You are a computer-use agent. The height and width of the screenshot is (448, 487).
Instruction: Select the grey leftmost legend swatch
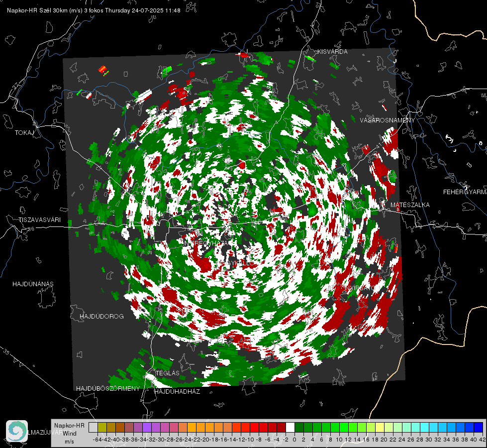point(93,427)
